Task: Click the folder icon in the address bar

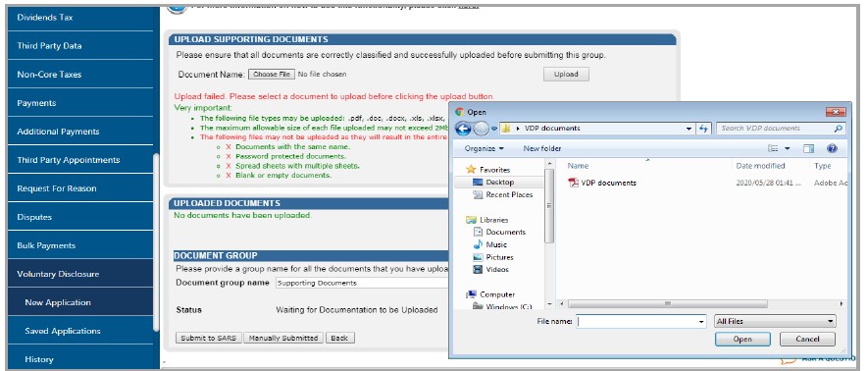Action: tap(505, 129)
